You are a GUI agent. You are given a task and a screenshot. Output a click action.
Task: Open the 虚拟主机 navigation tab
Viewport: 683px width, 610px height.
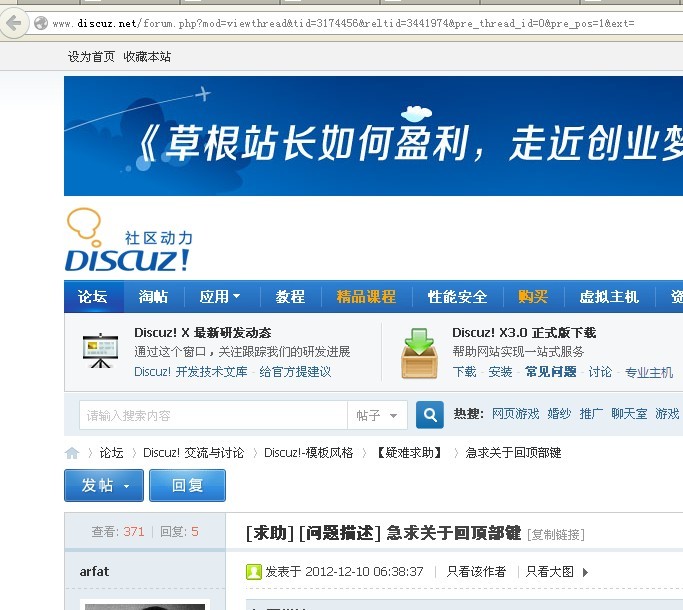[609, 297]
